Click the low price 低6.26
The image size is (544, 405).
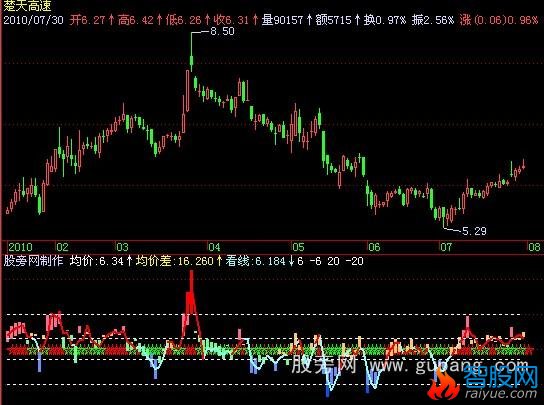click(x=183, y=20)
